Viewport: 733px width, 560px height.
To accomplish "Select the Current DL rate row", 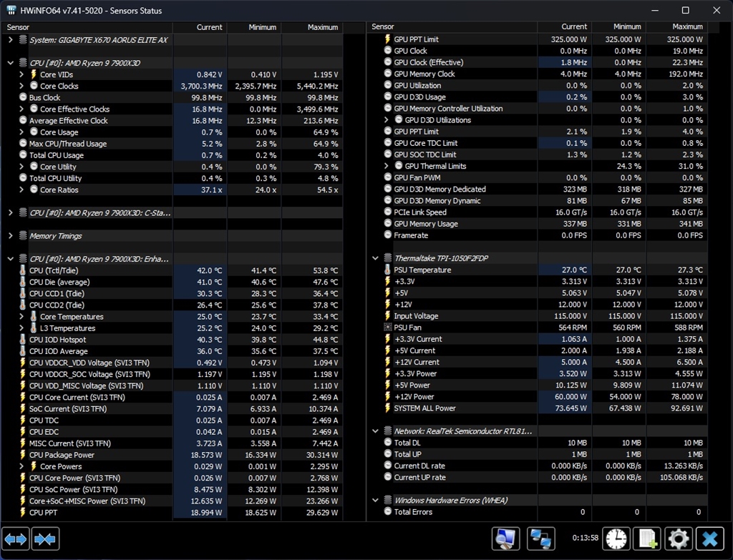I will point(537,466).
